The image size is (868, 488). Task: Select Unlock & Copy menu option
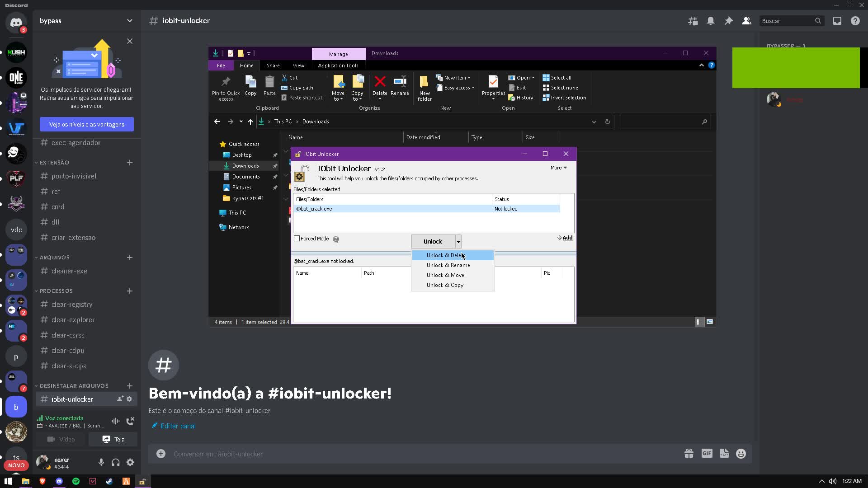453,285
